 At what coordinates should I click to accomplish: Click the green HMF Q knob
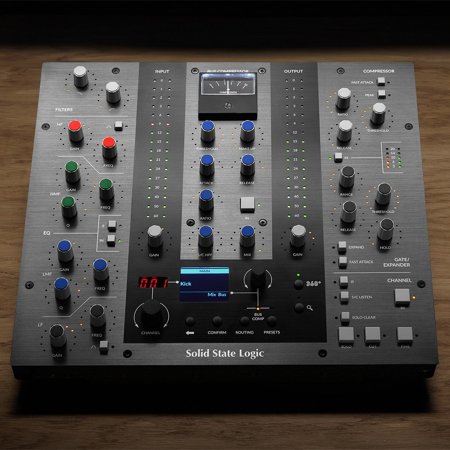pyautogui.click(x=69, y=208)
